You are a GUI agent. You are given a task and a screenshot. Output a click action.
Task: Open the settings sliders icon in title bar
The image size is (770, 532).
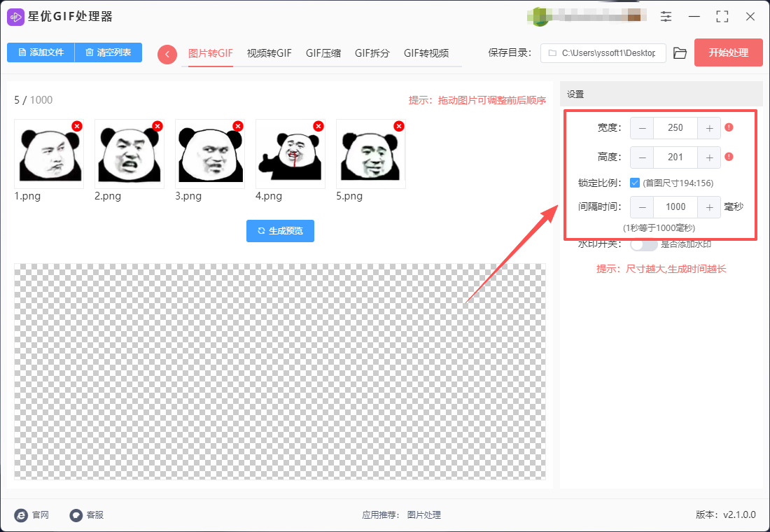(x=666, y=16)
